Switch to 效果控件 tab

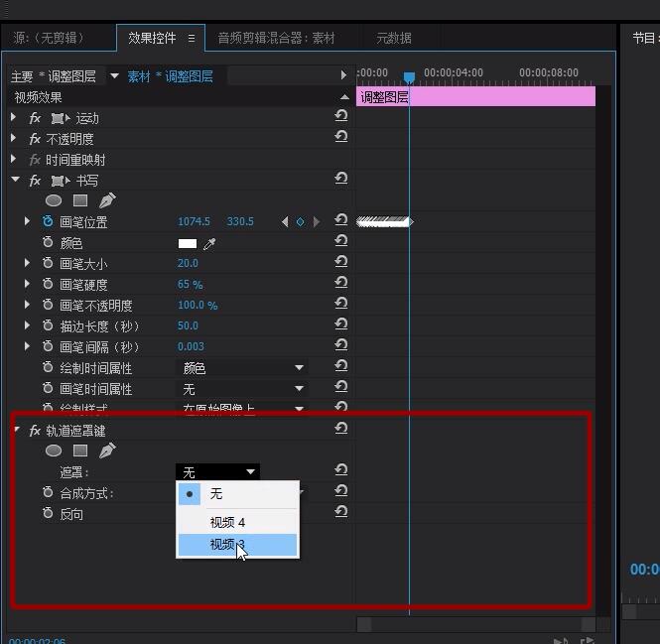point(152,39)
